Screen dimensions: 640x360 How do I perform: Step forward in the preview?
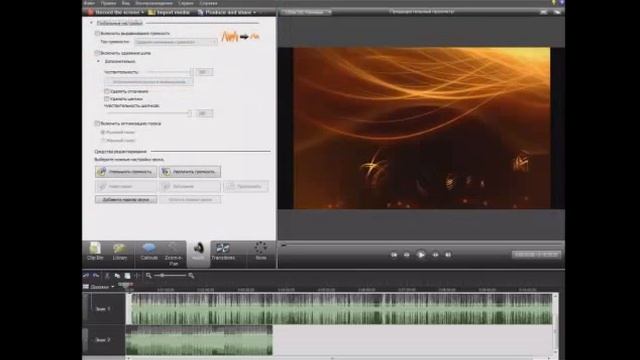(435, 255)
